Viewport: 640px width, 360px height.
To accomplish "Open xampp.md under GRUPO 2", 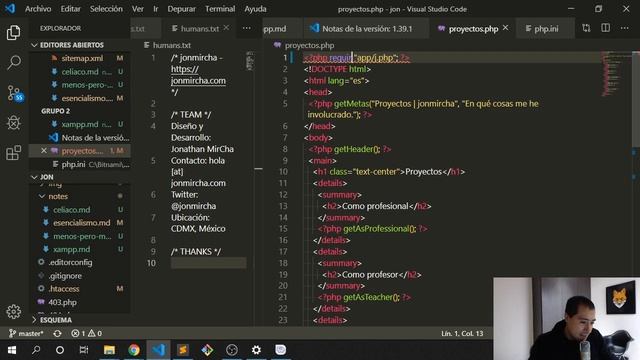I will pos(80,124).
